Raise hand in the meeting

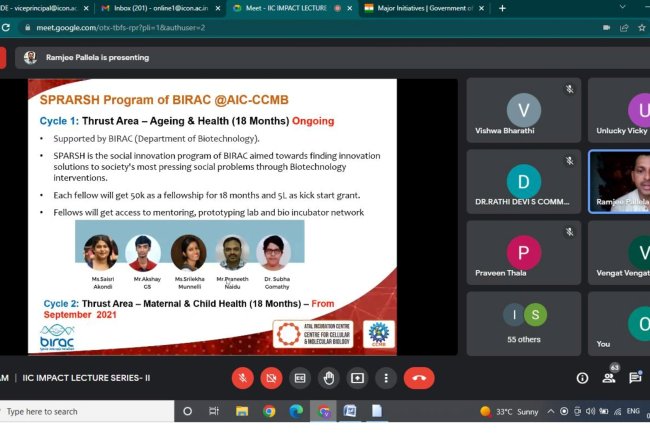(x=329, y=378)
